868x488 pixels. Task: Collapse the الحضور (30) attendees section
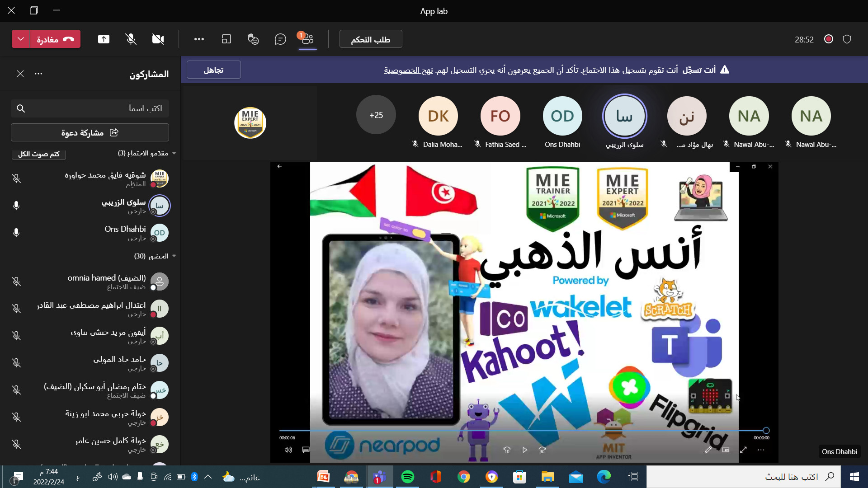(x=174, y=256)
